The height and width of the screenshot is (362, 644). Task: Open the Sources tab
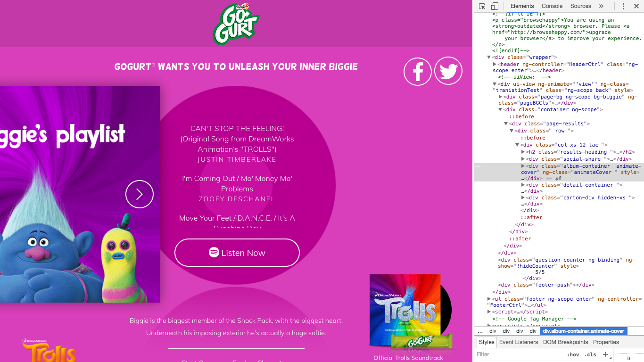coord(581,6)
